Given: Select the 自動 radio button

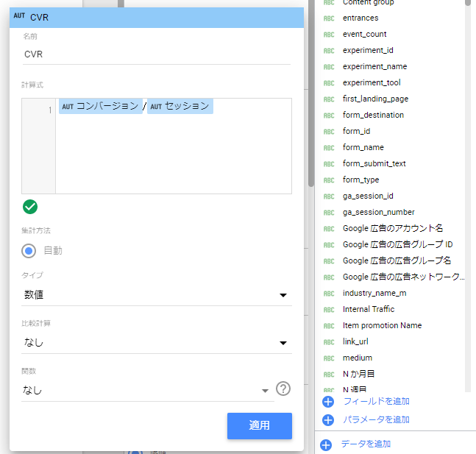Looking at the screenshot, I should tap(29, 250).
